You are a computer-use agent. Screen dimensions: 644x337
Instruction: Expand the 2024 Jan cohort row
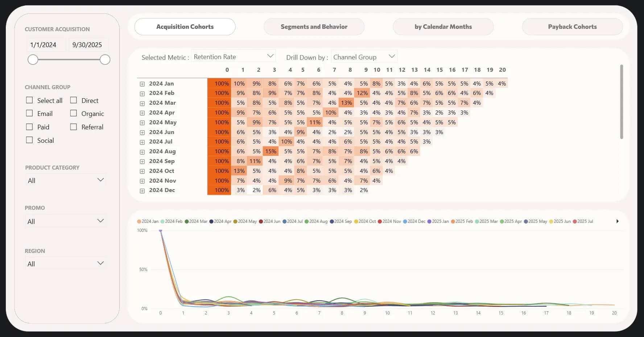click(x=142, y=84)
